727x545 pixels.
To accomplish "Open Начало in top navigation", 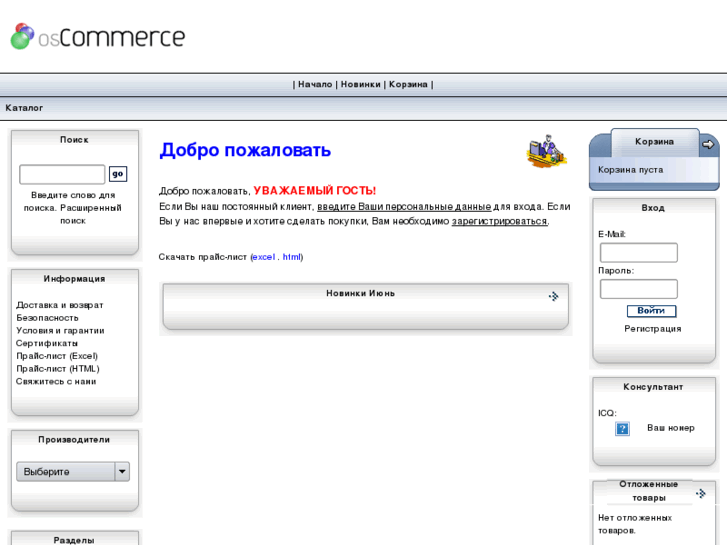I will pyautogui.click(x=315, y=84).
